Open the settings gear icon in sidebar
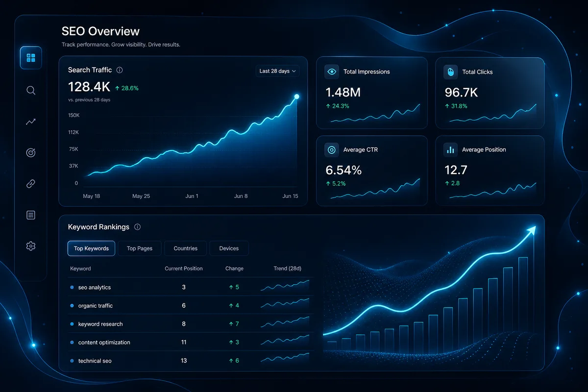The image size is (588, 392). coord(31,246)
